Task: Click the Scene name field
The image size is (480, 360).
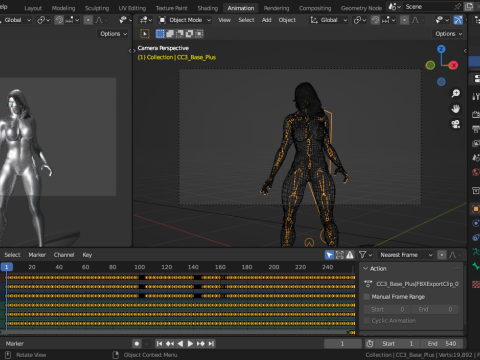Action: (428, 7)
